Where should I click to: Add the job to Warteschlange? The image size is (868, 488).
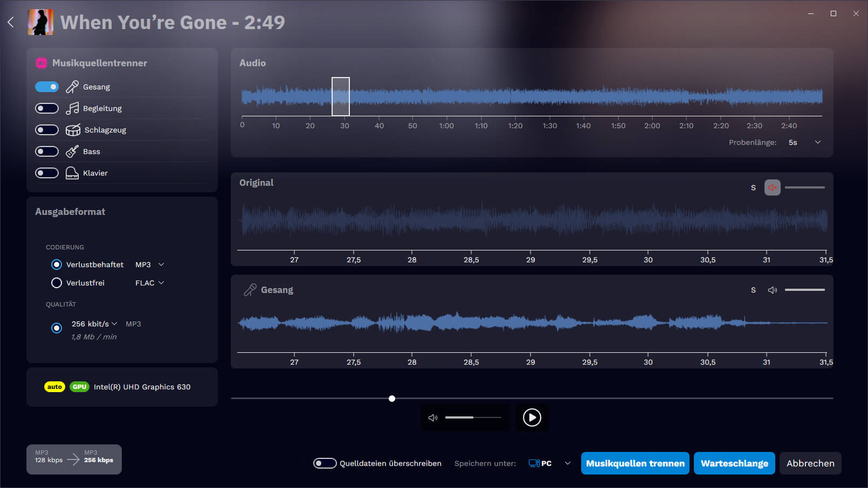pos(734,463)
